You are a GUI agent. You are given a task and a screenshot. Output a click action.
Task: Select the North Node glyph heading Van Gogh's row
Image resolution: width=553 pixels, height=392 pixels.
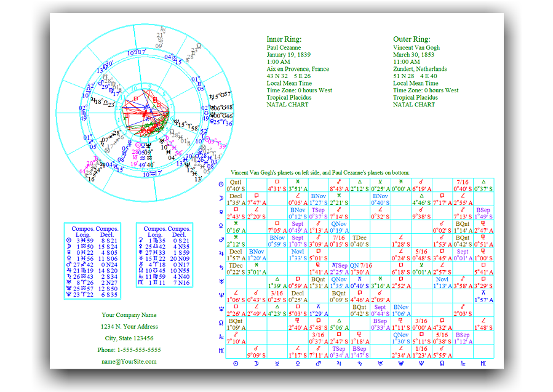[x=221, y=323]
